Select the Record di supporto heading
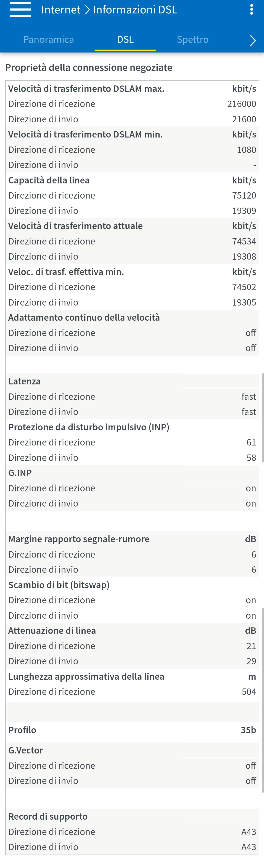The image size is (264, 868). click(48, 816)
